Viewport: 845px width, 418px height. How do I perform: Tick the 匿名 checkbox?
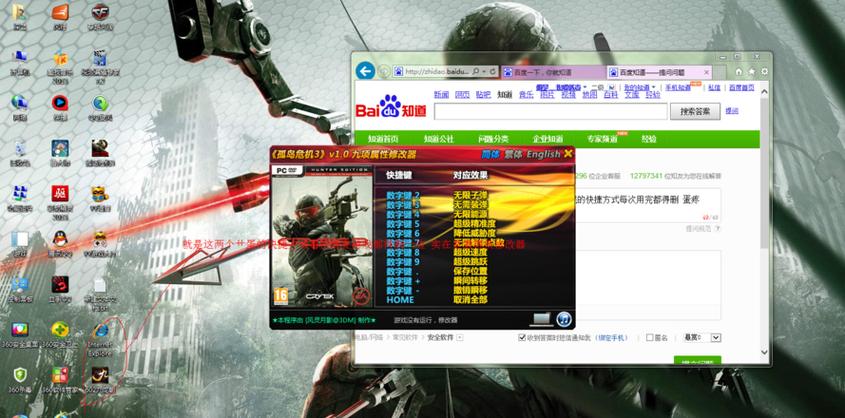click(x=650, y=338)
